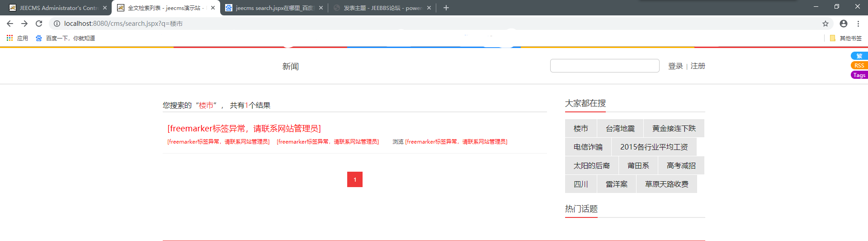Open the Chrome profile account icon

(x=844, y=24)
